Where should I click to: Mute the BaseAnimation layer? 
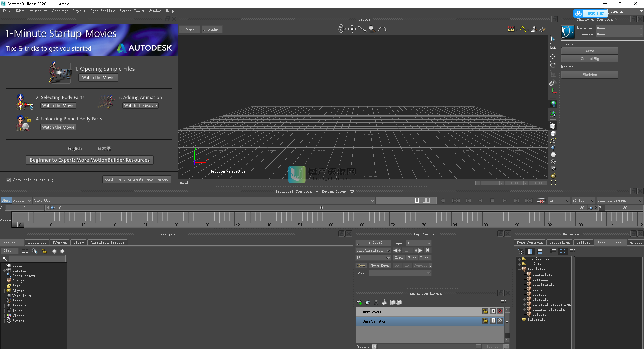point(500,321)
